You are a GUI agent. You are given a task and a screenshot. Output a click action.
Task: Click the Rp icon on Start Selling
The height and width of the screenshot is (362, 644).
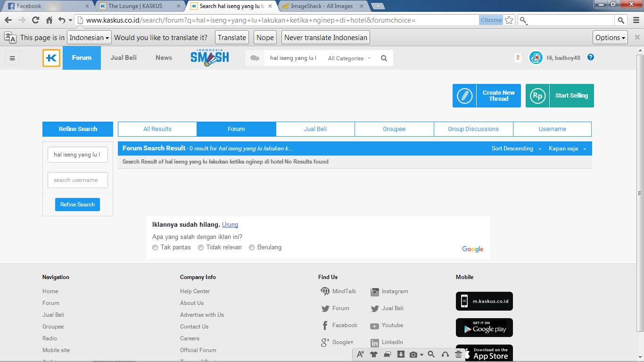tap(537, 96)
